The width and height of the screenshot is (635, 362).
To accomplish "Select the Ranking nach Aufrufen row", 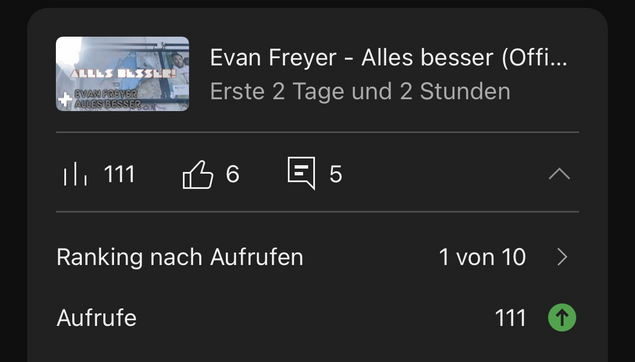I will pyautogui.click(x=318, y=257).
